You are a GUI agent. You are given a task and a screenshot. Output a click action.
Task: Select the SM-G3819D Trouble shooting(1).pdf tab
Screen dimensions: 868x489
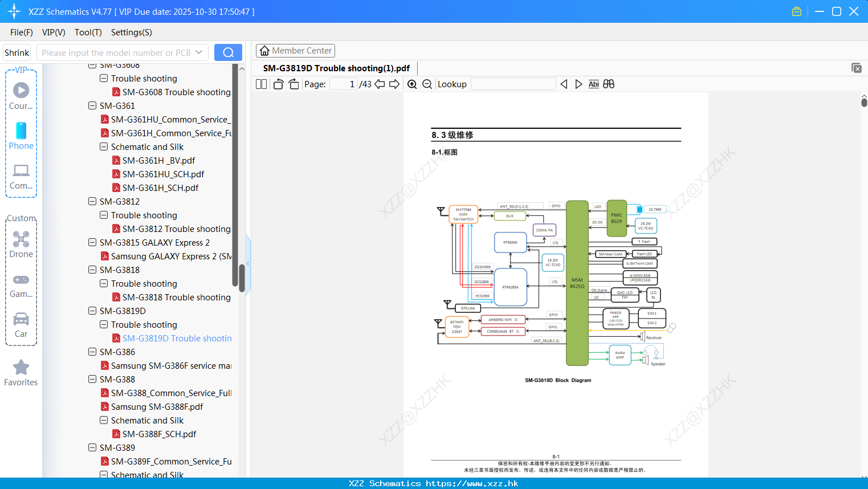click(x=336, y=68)
